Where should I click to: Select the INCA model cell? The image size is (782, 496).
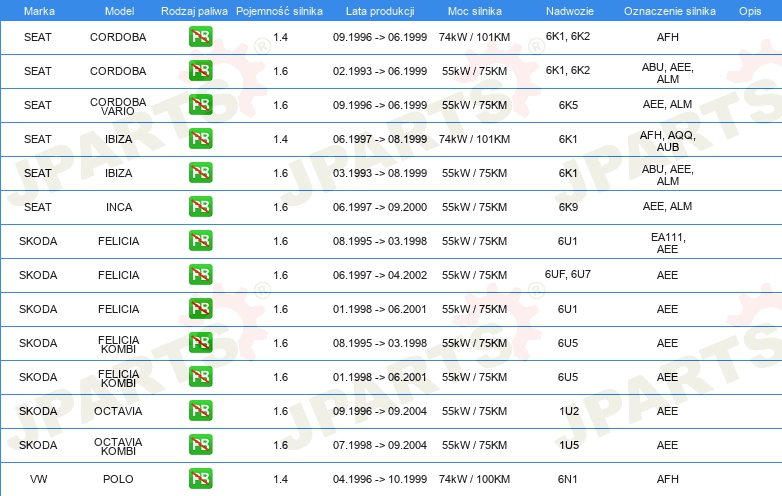click(119, 207)
